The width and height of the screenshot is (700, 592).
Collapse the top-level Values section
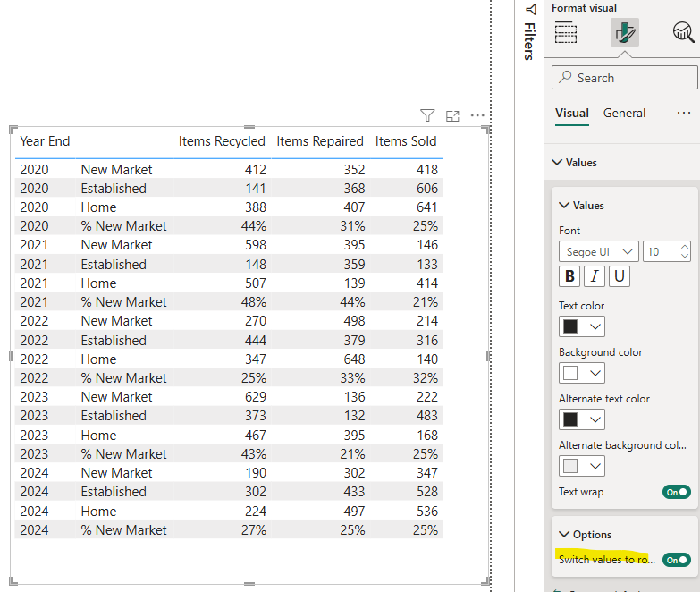(x=557, y=162)
